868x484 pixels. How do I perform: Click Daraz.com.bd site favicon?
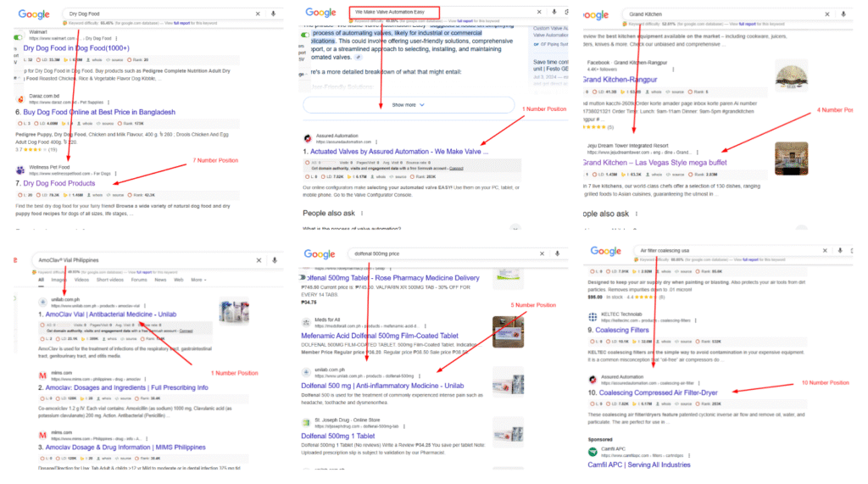[20, 99]
